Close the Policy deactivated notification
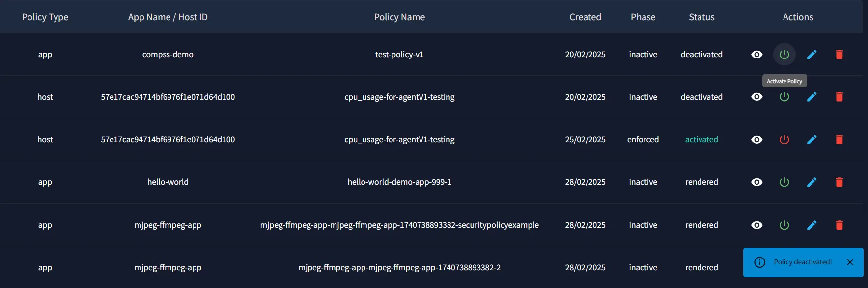 point(850,262)
